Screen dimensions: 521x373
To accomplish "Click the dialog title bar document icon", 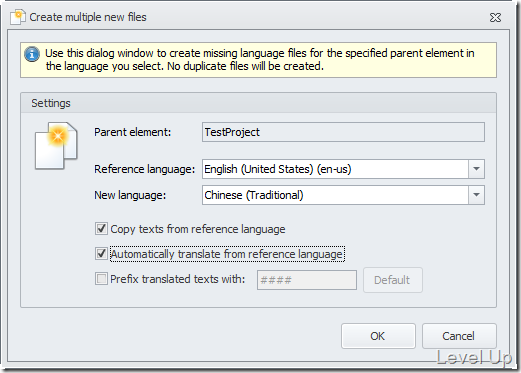I will coord(18,17).
